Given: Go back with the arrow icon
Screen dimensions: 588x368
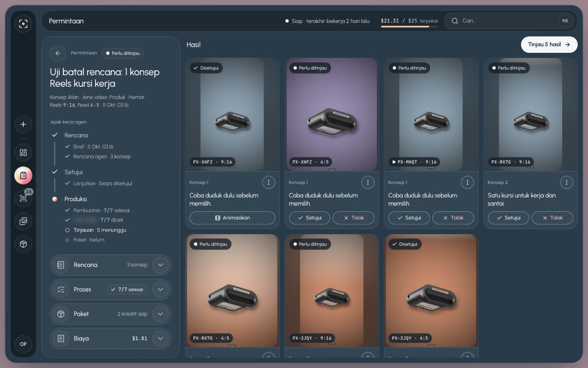Looking at the screenshot, I should coord(58,53).
